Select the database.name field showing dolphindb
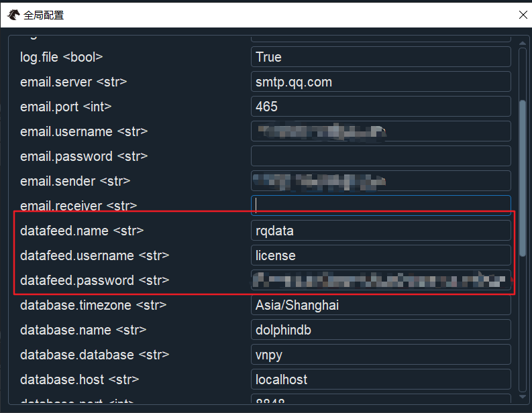The height and width of the screenshot is (413, 532). click(380, 330)
